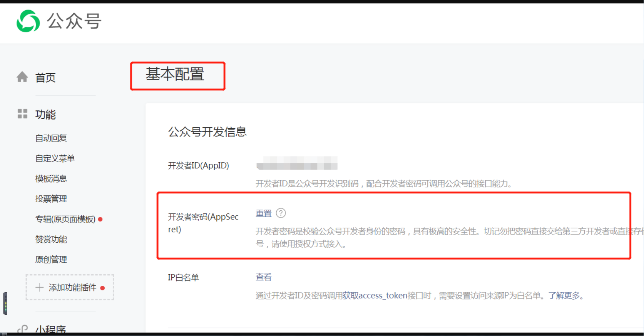Screen dimensions: 644x336
Task: Click the red dot next to 专辑(原页面模板)
Action: click(x=100, y=219)
